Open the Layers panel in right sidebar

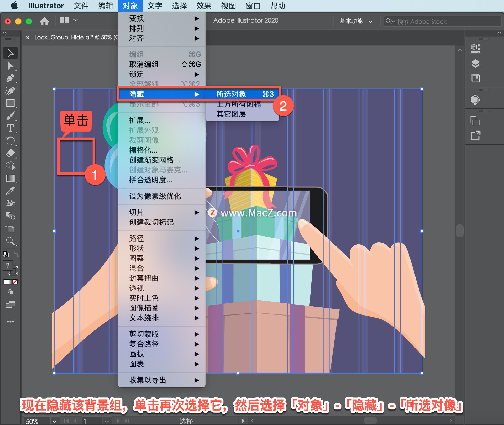tap(475, 64)
